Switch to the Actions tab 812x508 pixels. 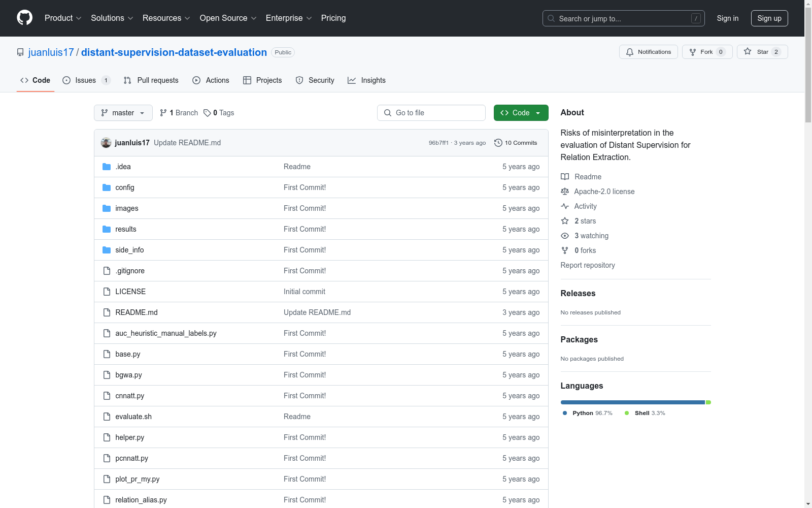point(211,80)
